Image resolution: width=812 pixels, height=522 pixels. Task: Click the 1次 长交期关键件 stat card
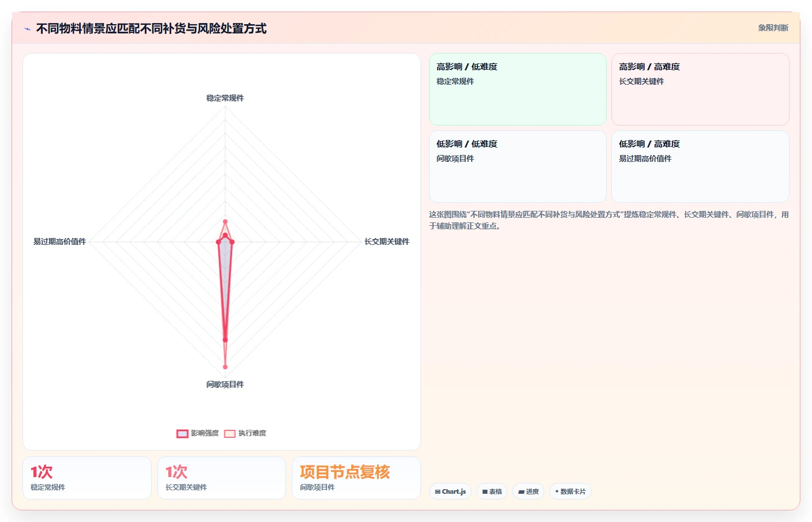221,478
